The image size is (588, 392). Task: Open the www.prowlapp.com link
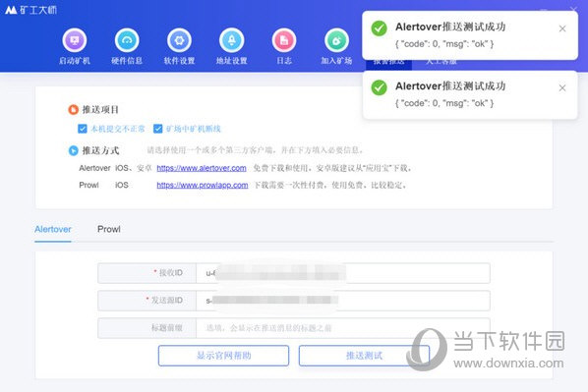tap(203, 185)
